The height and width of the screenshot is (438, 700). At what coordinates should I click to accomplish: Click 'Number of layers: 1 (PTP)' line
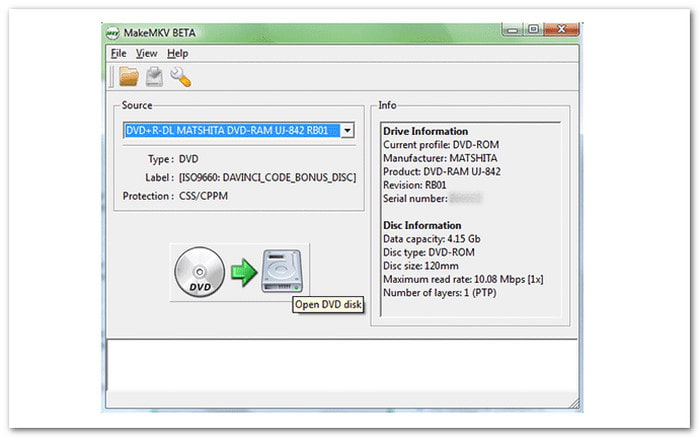coord(440,293)
